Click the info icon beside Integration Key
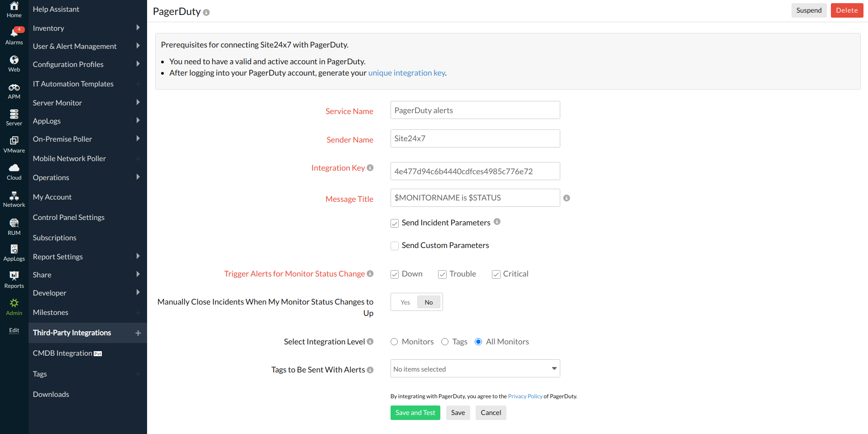 click(x=370, y=168)
